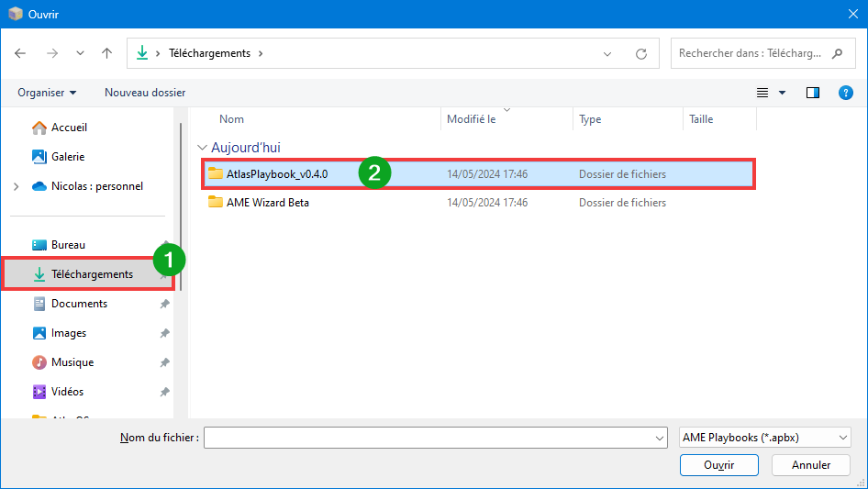Click the Galerie picture icon
868x489 pixels.
[39, 157]
